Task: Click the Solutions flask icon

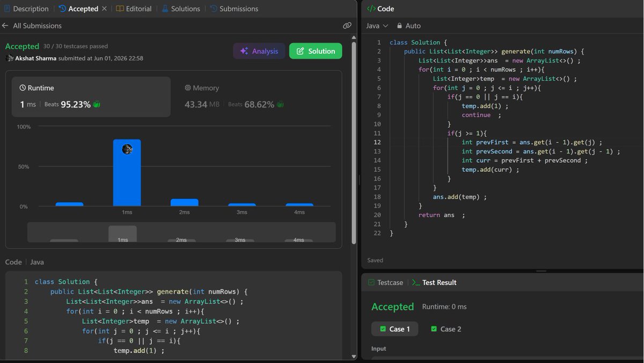Action: click(x=165, y=9)
